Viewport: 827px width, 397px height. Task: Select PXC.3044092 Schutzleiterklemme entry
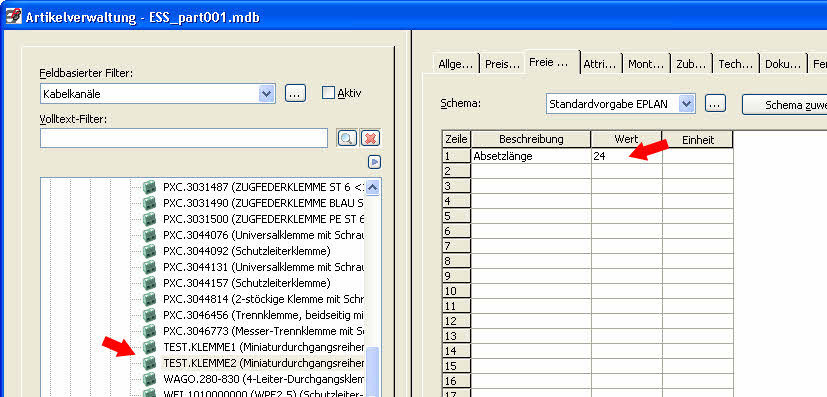[247, 250]
